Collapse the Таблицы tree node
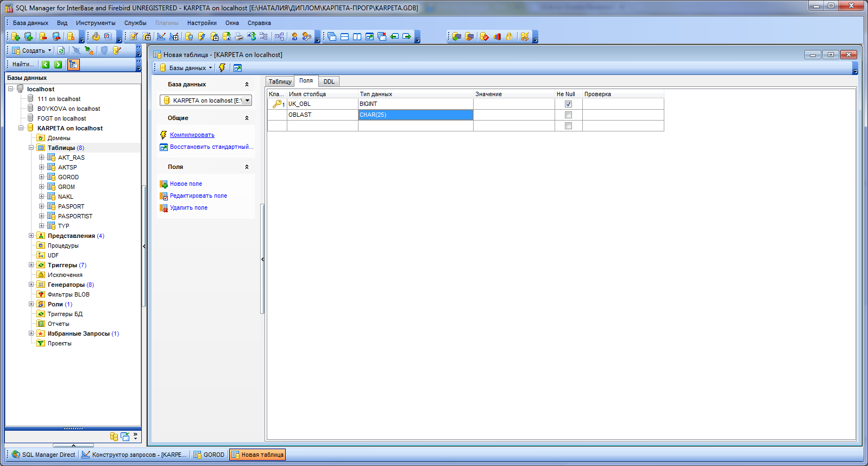The image size is (868, 466). tap(31, 148)
